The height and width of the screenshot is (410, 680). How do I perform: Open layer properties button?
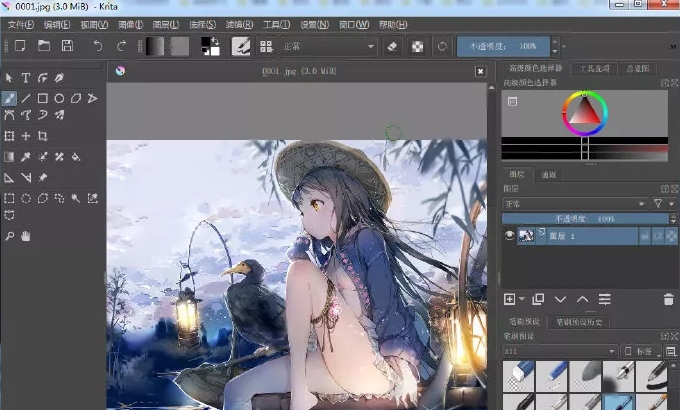(x=605, y=299)
